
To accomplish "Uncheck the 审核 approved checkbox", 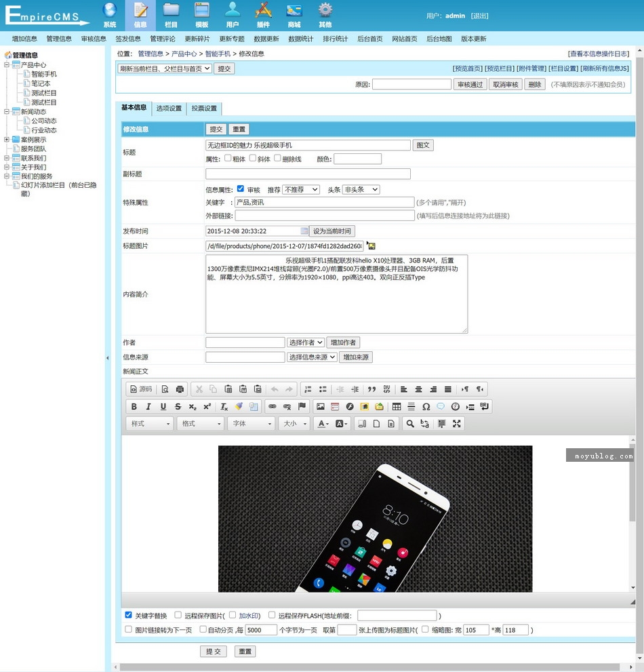I will coord(241,189).
